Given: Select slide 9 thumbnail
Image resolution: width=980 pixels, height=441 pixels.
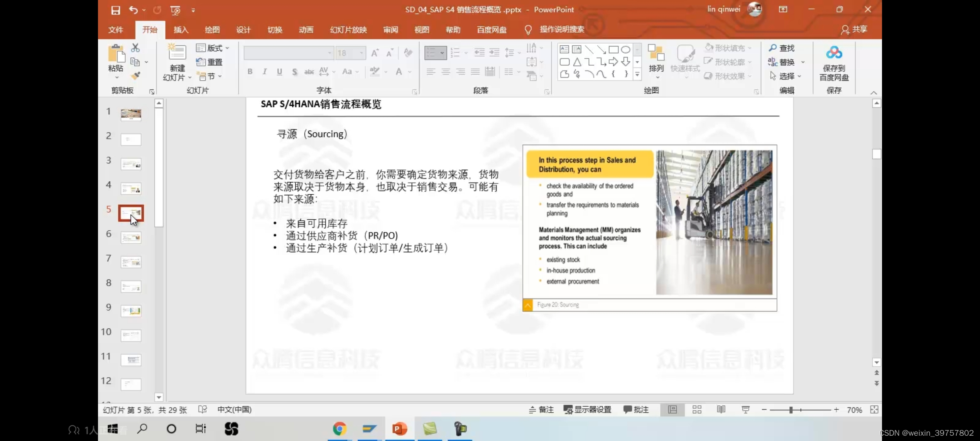Looking at the screenshot, I should click(131, 311).
